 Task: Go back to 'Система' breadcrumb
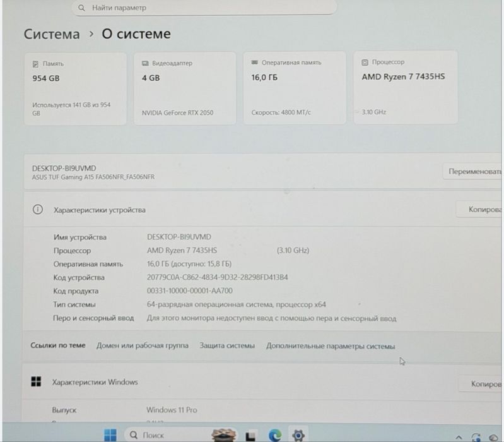(52, 34)
